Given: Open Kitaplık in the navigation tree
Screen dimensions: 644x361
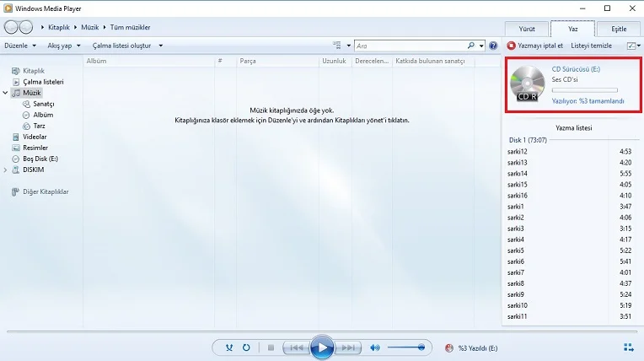Looking at the screenshot, I should click(33, 71).
